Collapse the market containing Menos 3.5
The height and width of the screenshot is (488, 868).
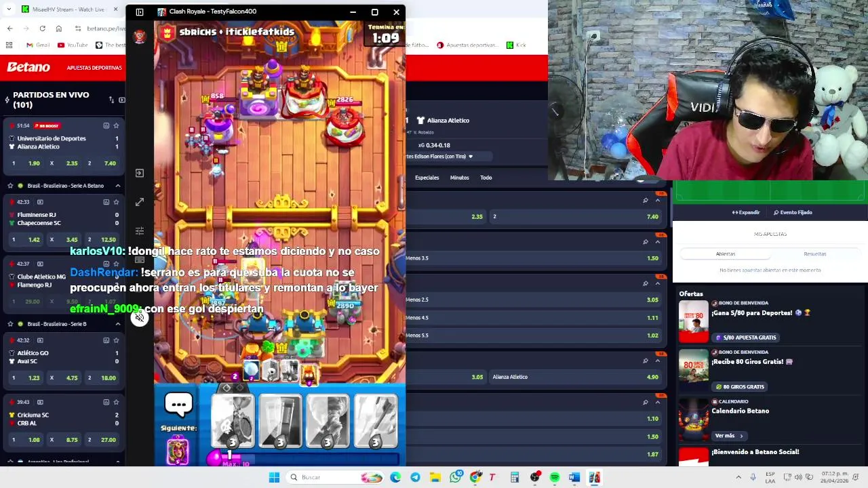(657, 241)
